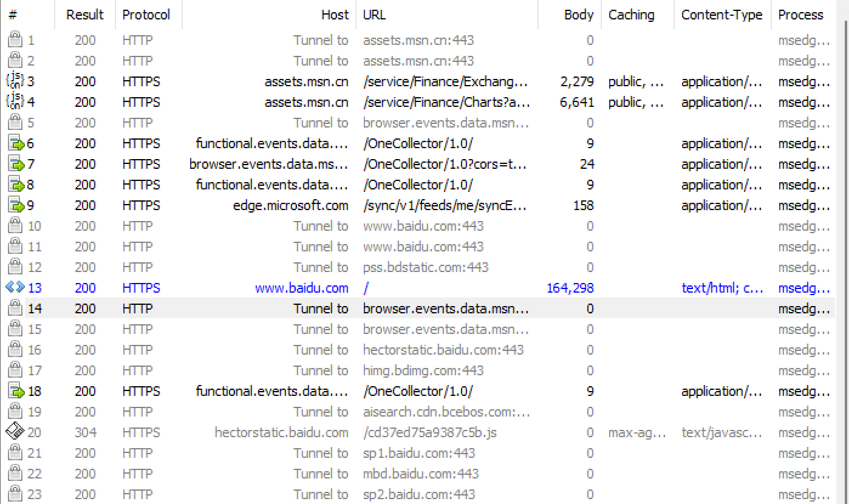Image resolution: width=849 pixels, height=504 pixels.
Task: Click the /cd37ed75a9387c5b.js URL
Action: coord(431,433)
